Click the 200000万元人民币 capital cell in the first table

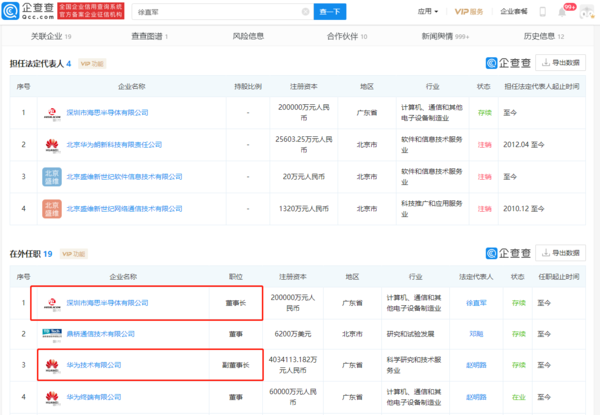(x=304, y=113)
